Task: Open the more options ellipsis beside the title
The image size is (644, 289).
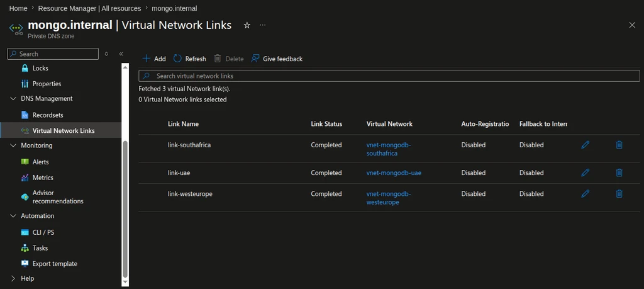Action: [263, 25]
